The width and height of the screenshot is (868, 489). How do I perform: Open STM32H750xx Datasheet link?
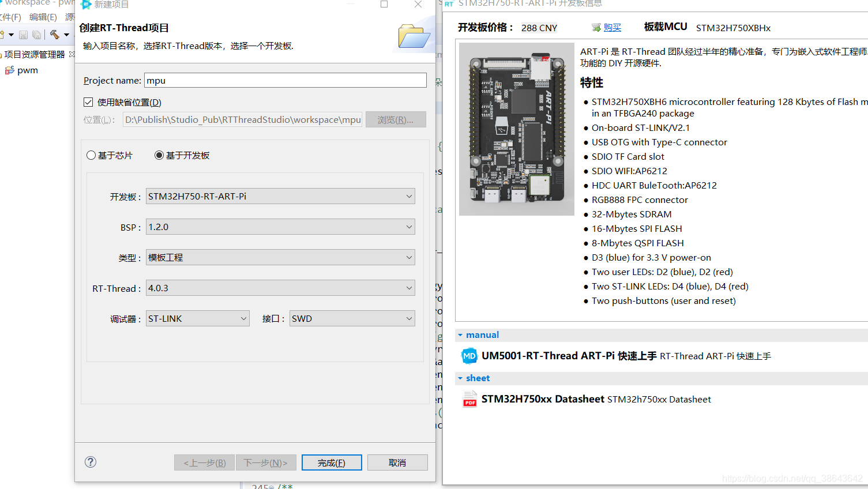click(x=543, y=399)
